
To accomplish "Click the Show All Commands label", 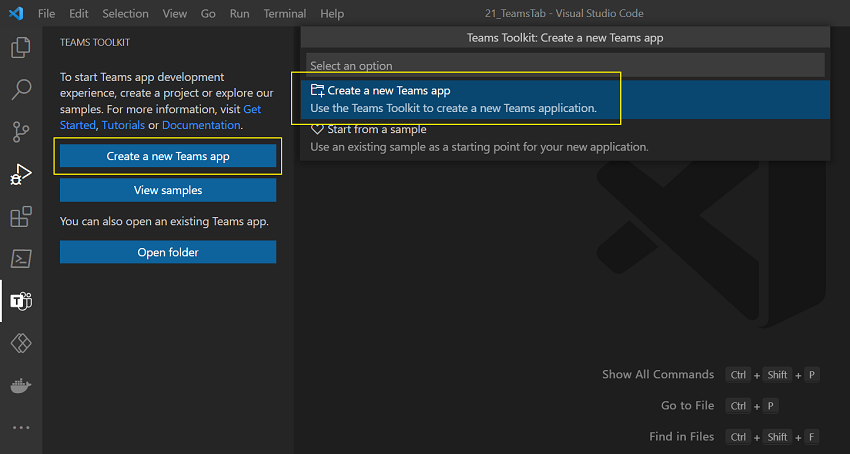I will click(x=658, y=374).
